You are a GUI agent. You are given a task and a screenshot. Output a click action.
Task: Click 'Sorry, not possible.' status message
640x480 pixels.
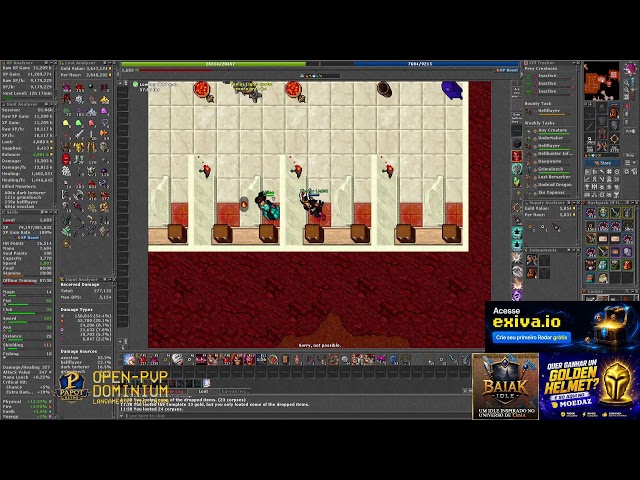click(320, 345)
